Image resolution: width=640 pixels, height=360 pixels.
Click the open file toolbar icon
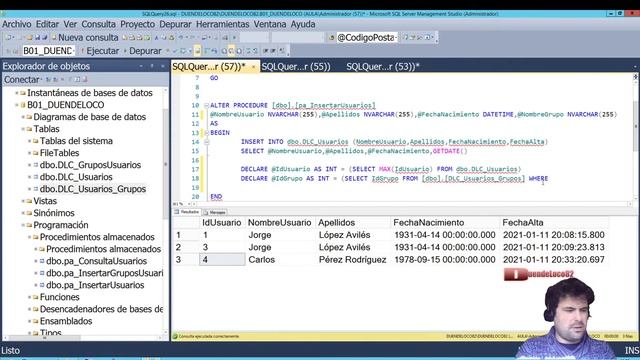(x=29, y=38)
